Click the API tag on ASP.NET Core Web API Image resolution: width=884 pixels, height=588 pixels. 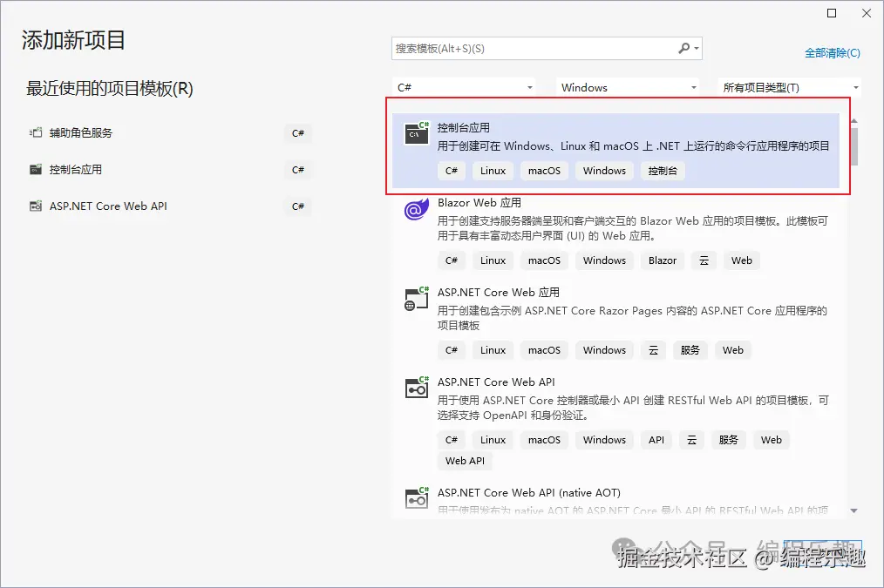coord(656,440)
